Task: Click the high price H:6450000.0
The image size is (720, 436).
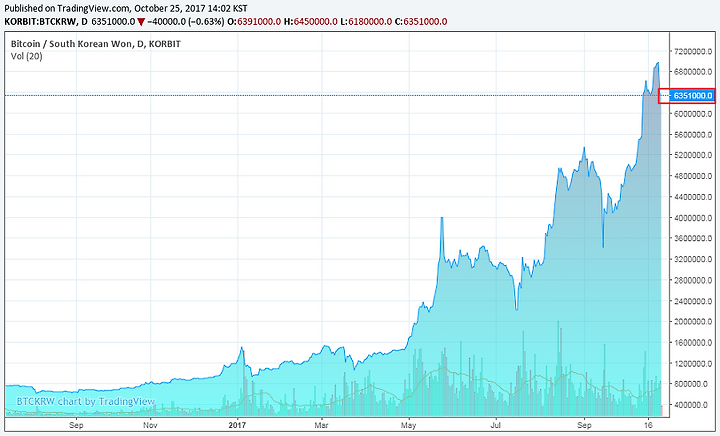Action: click(311, 22)
